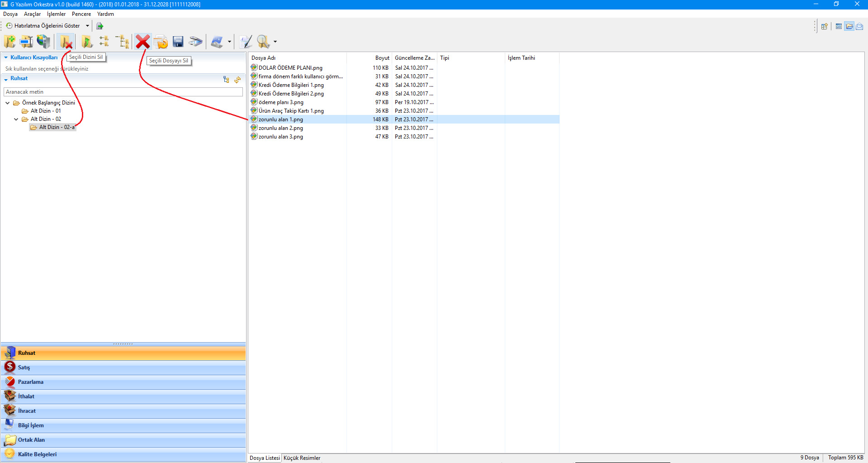
Task: Switch to the Küçük Resimler tab
Action: pyautogui.click(x=302, y=458)
